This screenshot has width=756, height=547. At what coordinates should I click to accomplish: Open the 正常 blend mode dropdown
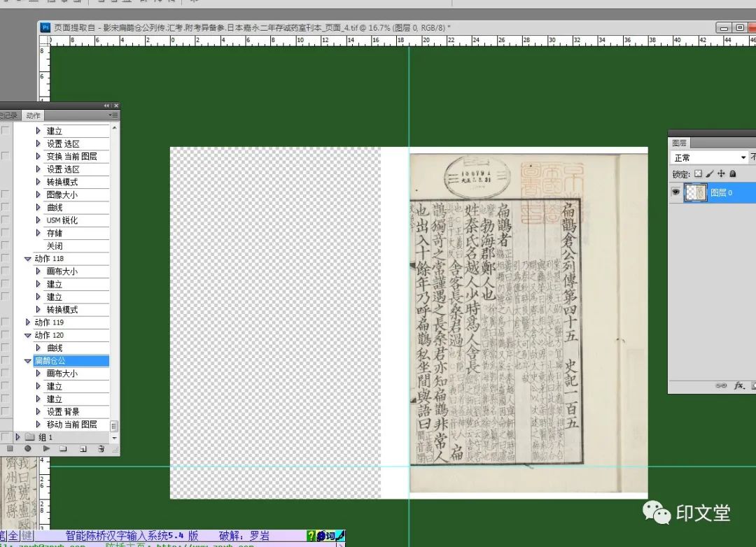click(709, 157)
